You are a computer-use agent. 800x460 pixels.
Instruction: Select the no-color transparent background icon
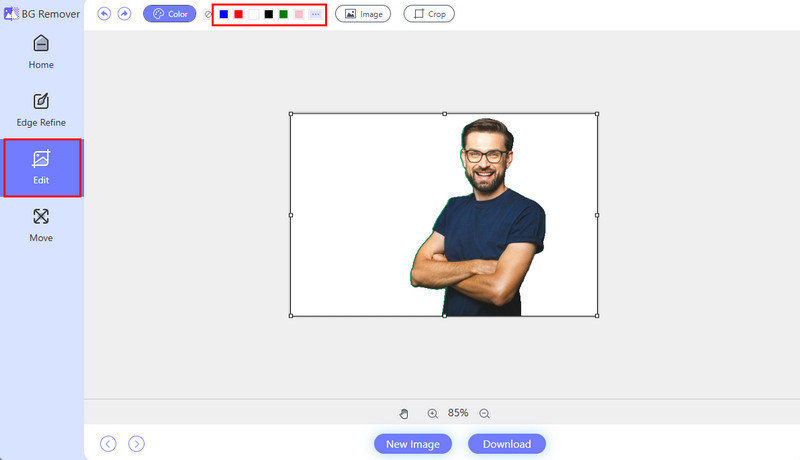207,14
